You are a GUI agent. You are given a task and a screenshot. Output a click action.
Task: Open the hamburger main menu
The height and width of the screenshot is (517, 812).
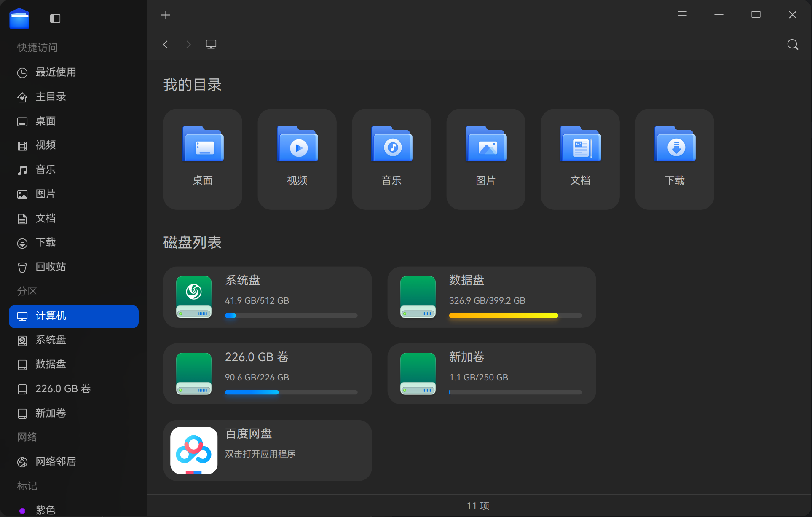pos(682,15)
